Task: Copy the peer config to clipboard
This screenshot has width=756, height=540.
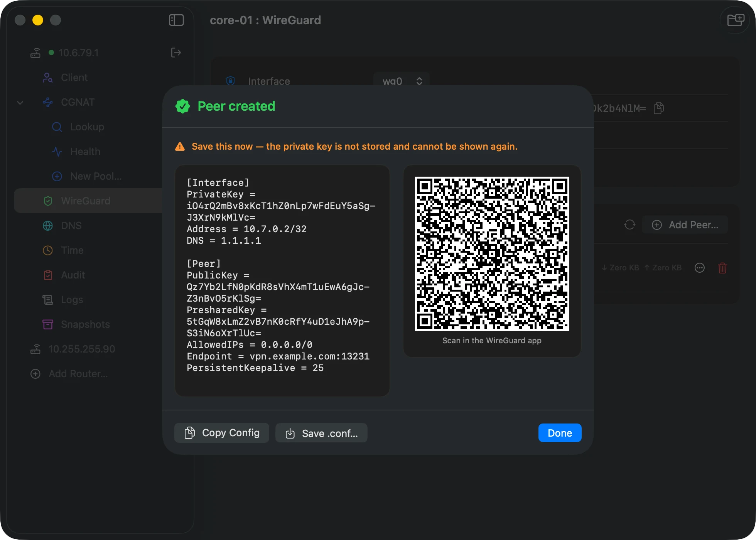Action: point(222,433)
